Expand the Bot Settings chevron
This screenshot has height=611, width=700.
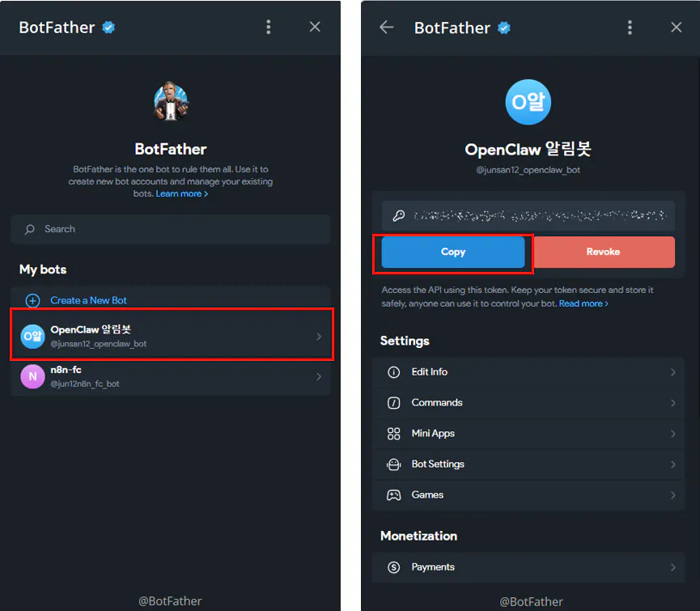pos(672,465)
